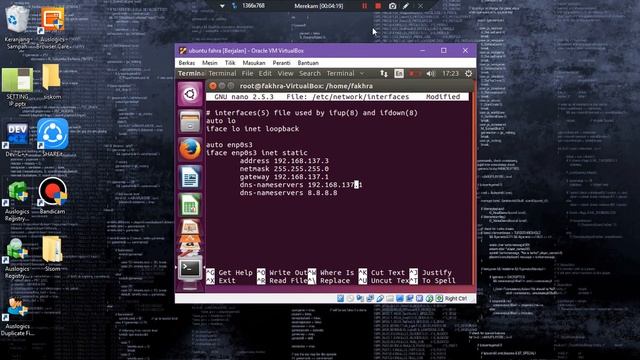Click the ^K Cut Text shortcut
The height and width of the screenshot is (360, 640).
tap(382, 273)
